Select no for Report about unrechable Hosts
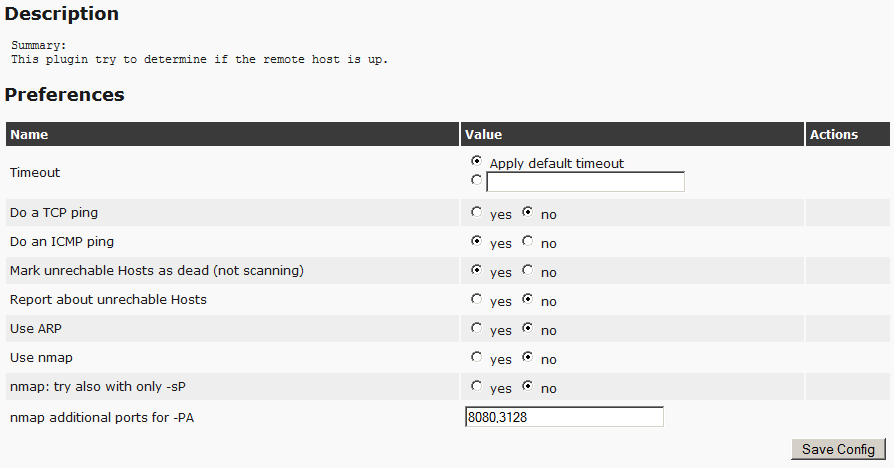The width and height of the screenshot is (894, 468). 527,299
